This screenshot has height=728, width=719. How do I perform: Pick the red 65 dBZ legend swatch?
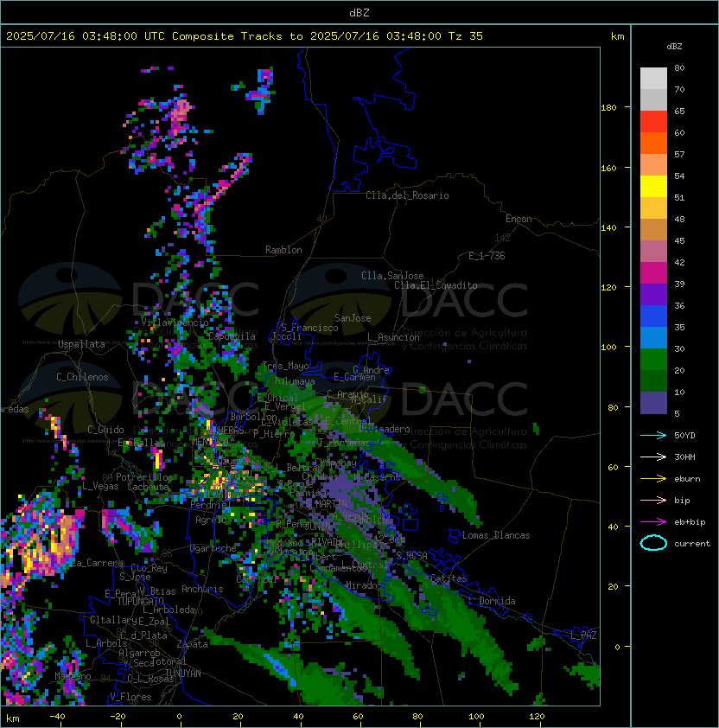pyautogui.click(x=653, y=122)
